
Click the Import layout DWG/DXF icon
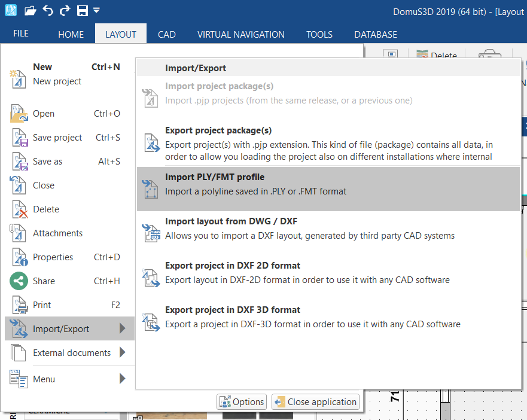(x=151, y=233)
